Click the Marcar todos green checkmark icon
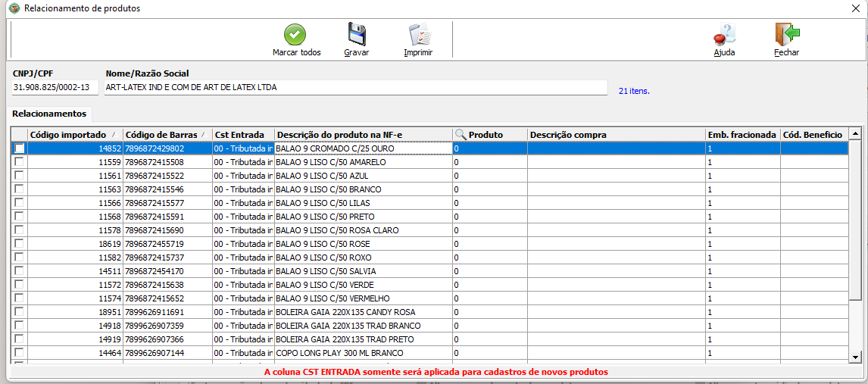This screenshot has width=868, height=384. (295, 35)
